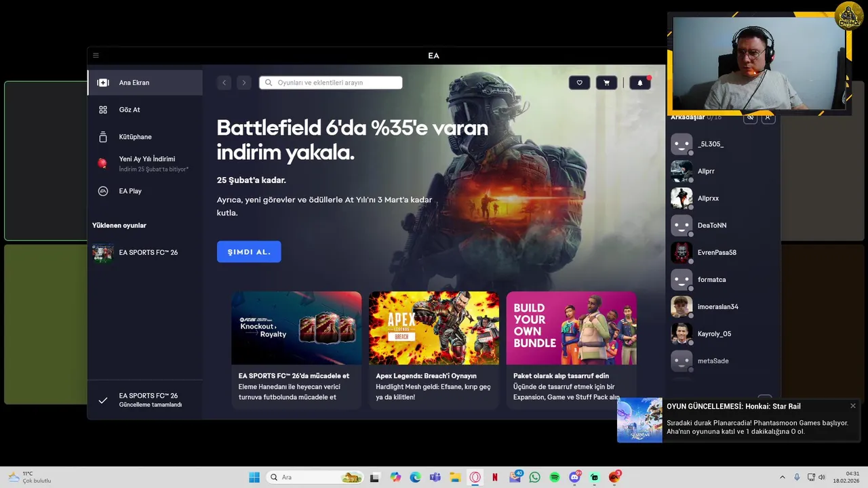This screenshot has height=488, width=868.
Task: Open weather widget showing 11°C
Action: [28, 477]
